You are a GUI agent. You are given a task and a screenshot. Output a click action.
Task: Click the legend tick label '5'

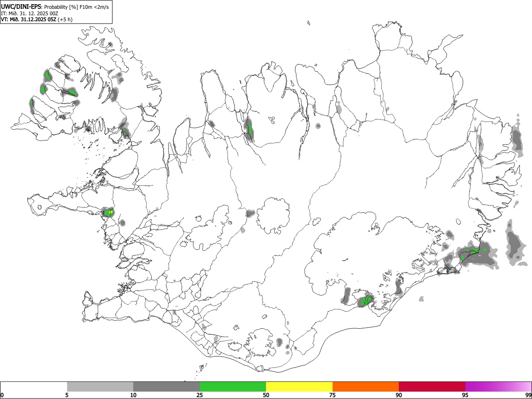(x=67, y=395)
